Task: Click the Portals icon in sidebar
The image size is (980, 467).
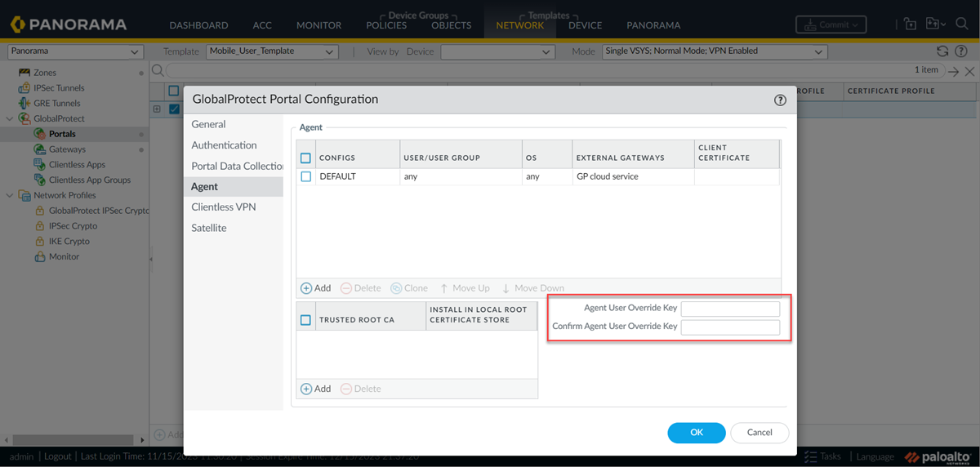Action: pyautogui.click(x=40, y=134)
